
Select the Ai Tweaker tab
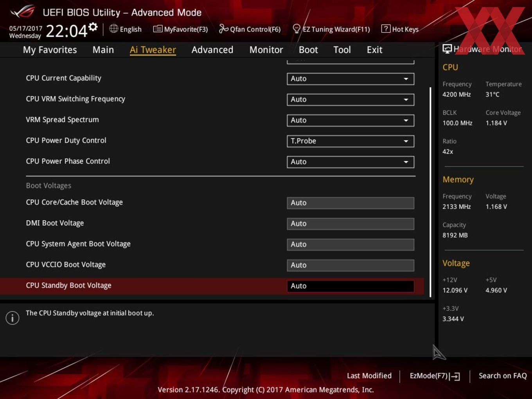coord(153,50)
